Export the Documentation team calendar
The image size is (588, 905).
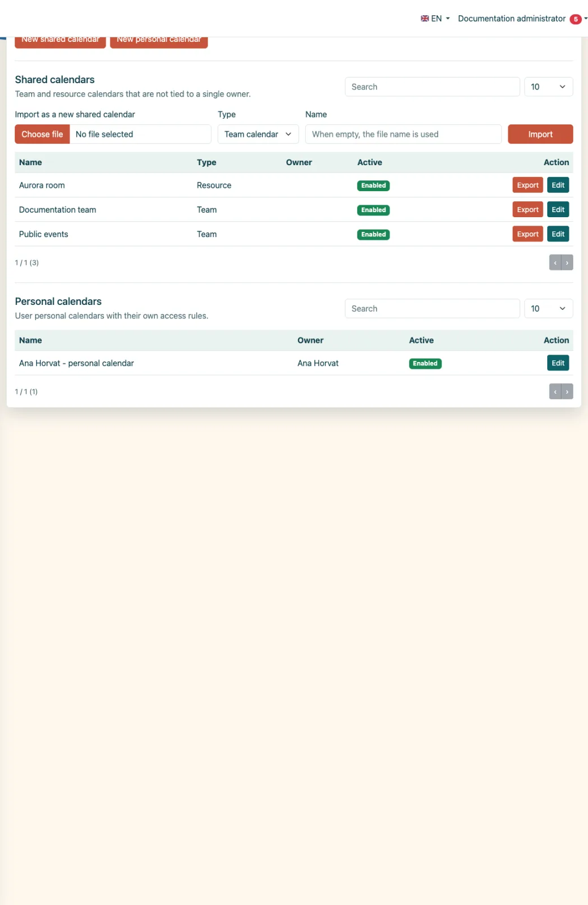click(528, 209)
